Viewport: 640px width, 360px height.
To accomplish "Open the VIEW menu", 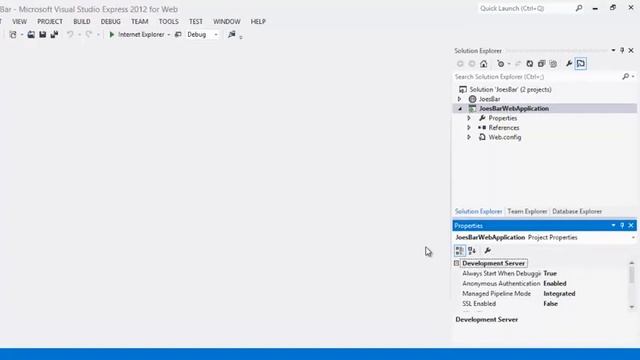I will click(19, 22).
